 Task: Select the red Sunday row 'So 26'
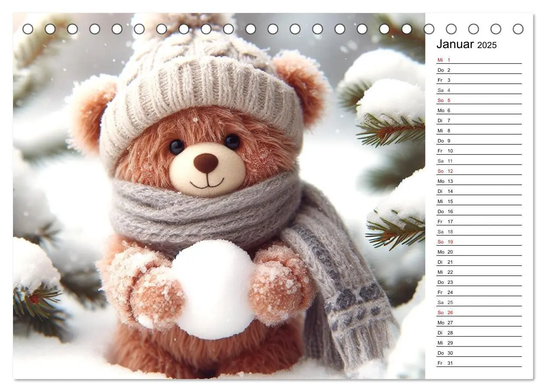[x=479, y=312]
